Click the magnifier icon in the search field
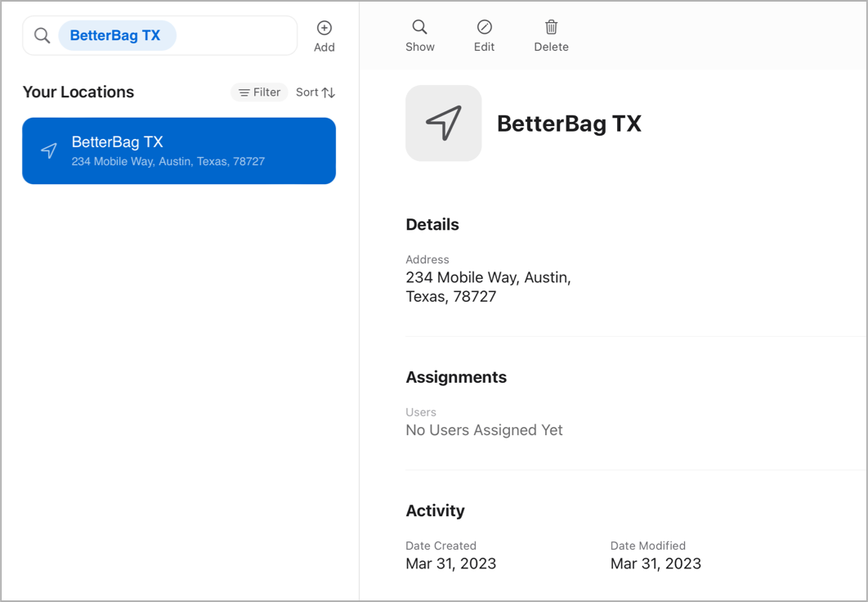The height and width of the screenshot is (602, 868). pyautogui.click(x=42, y=36)
